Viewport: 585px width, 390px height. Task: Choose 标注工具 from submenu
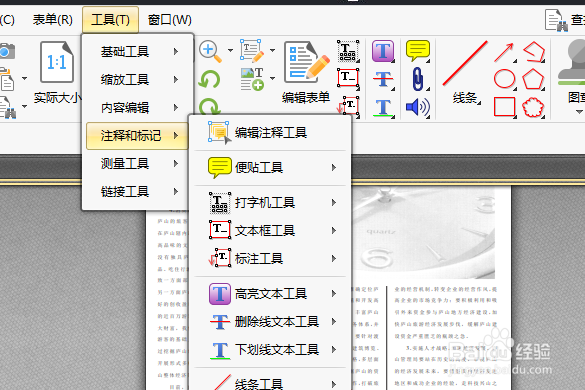[270, 258]
